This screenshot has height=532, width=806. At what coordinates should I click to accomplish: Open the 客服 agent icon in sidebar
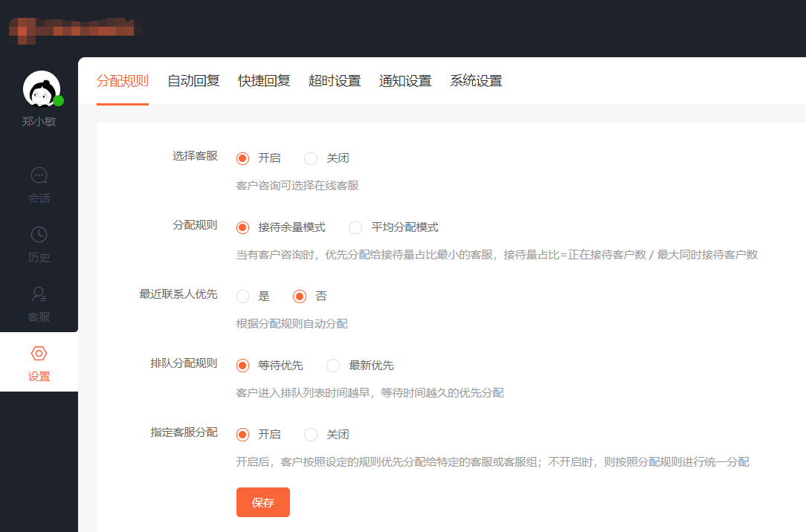[39, 294]
